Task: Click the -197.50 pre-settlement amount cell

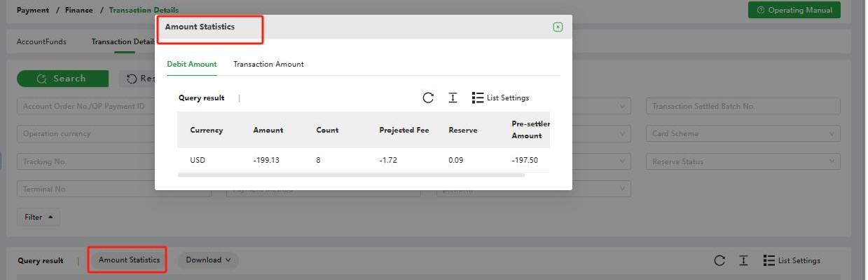Action: point(525,160)
